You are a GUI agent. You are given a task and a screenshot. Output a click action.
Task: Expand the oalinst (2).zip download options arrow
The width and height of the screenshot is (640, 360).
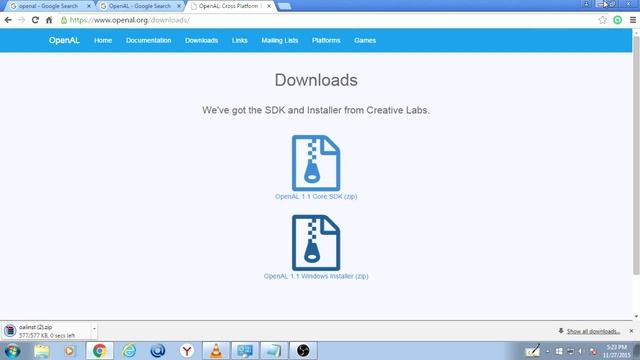click(94, 329)
